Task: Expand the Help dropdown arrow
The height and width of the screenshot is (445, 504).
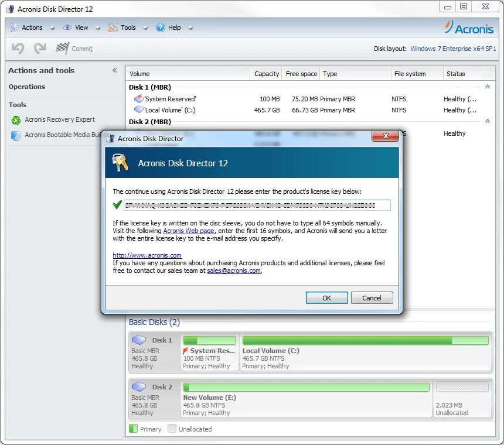Action: click(x=190, y=28)
